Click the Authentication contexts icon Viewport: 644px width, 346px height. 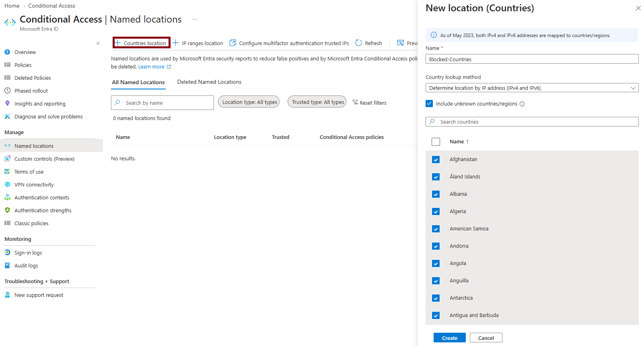click(7, 197)
